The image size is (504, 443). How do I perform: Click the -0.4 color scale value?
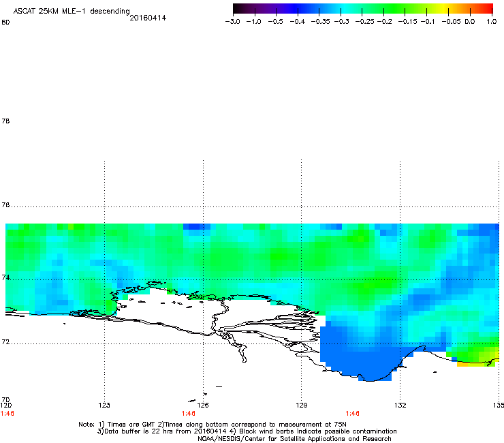pos(298,22)
